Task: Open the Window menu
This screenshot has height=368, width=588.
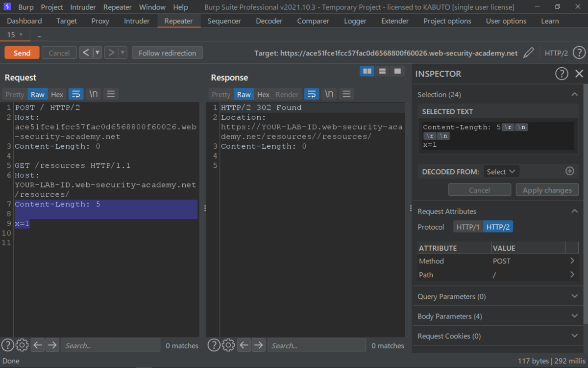Action: click(152, 7)
